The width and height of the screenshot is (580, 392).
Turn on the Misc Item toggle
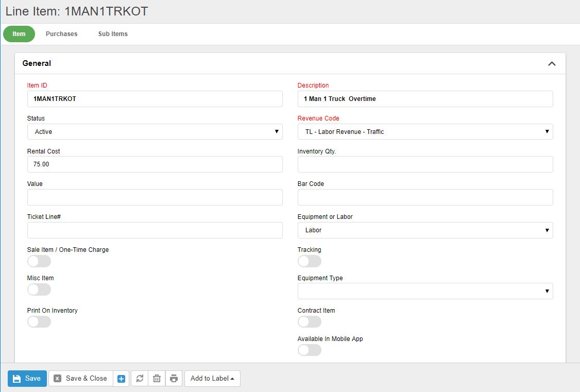pos(39,289)
